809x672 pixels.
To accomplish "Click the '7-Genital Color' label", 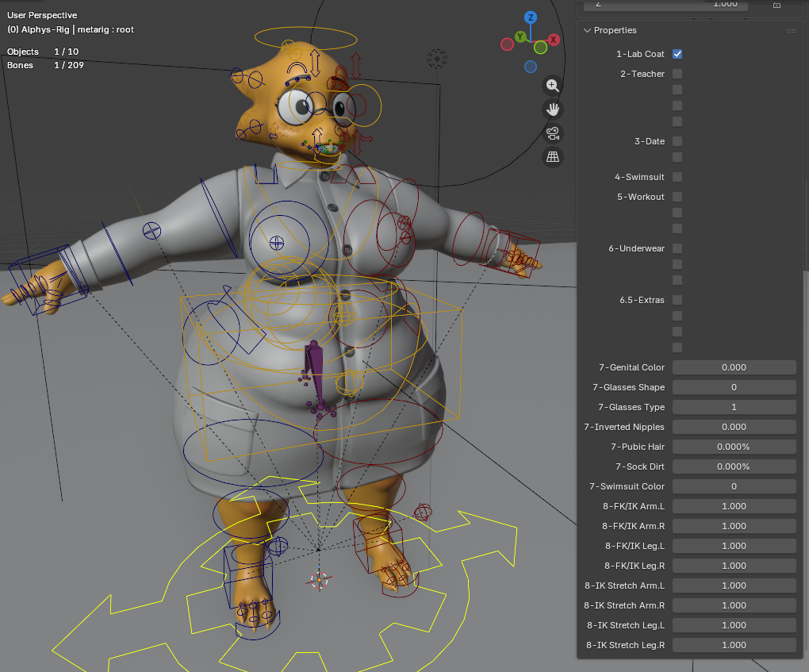I will (x=631, y=367).
